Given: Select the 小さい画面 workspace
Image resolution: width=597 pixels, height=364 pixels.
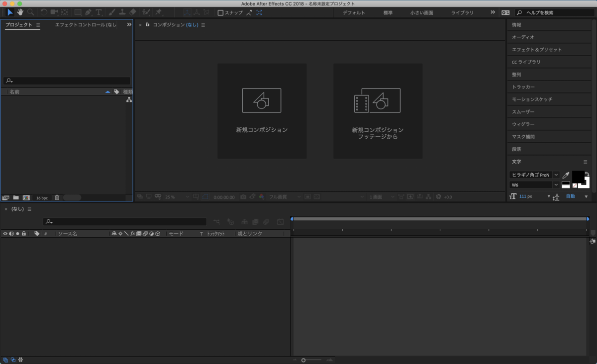Looking at the screenshot, I should pyautogui.click(x=422, y=13).
